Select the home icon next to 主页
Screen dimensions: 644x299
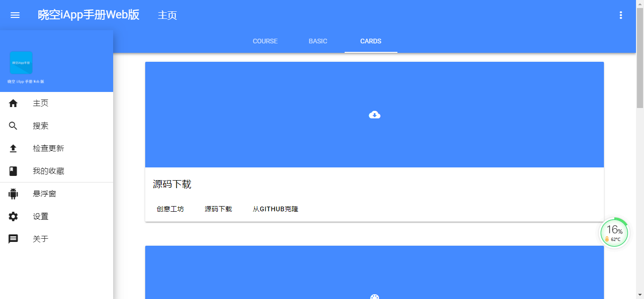click(x=13, y=103)
